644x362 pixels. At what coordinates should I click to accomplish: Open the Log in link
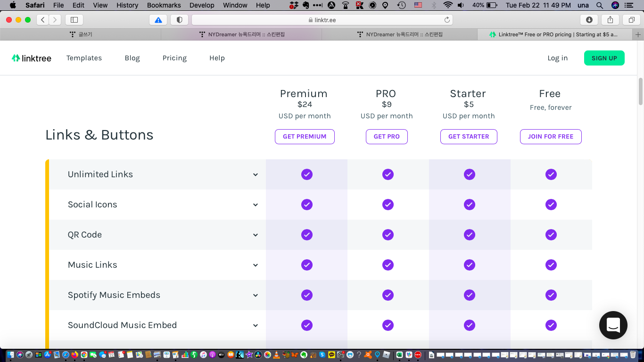(558, 58)
